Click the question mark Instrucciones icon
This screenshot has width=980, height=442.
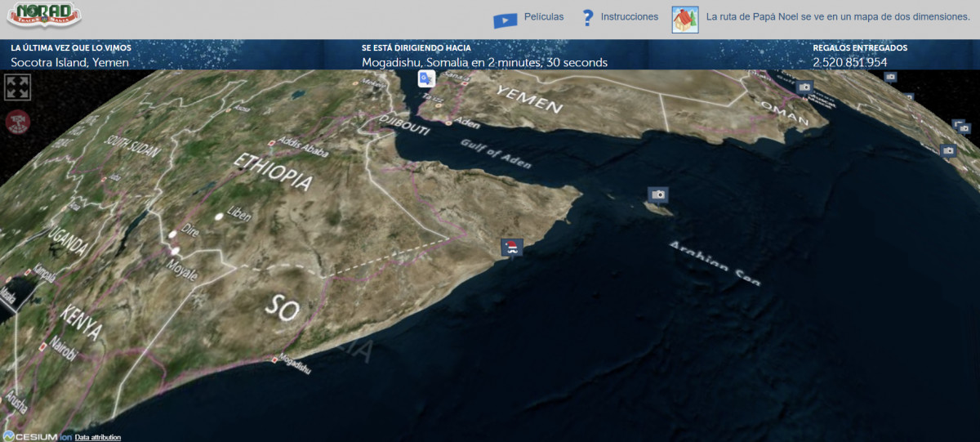(586, 18)
